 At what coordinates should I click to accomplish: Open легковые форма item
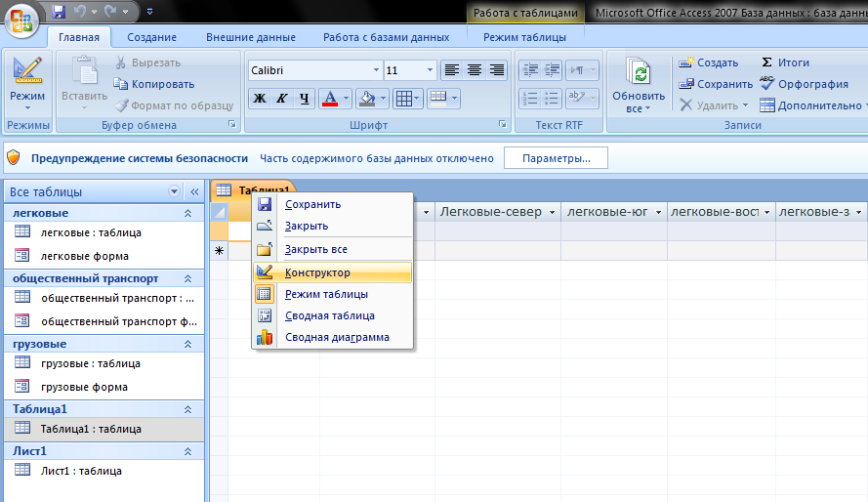(x=104, y=256)
